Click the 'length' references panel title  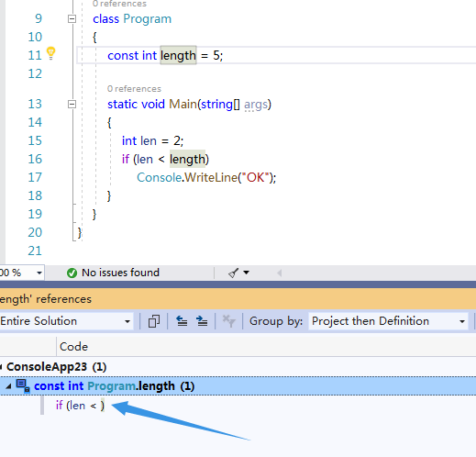46,299
